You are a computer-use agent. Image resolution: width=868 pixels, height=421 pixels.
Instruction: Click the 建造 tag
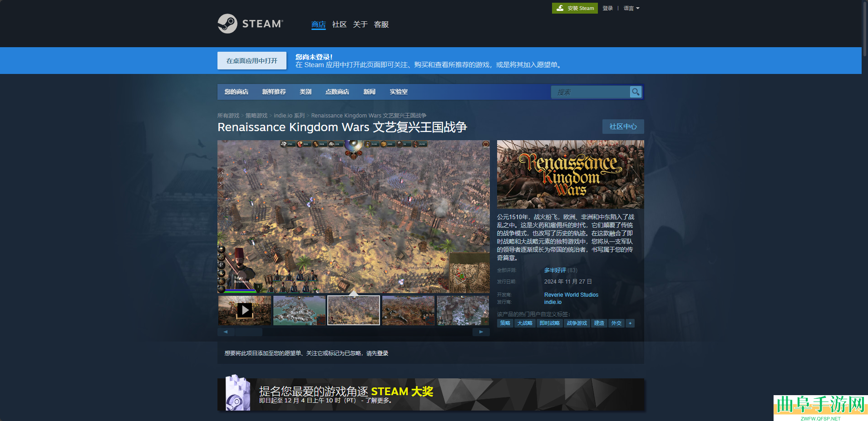[x=599, y=323]
